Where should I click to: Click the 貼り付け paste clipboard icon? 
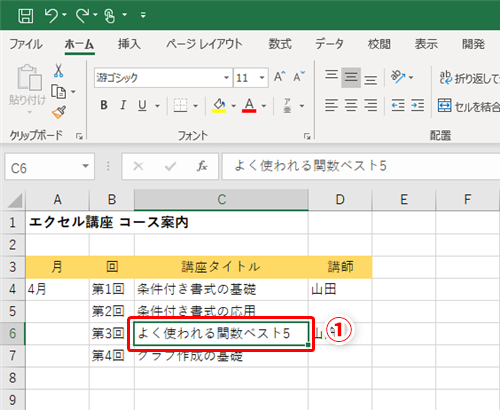coord(29,78)
